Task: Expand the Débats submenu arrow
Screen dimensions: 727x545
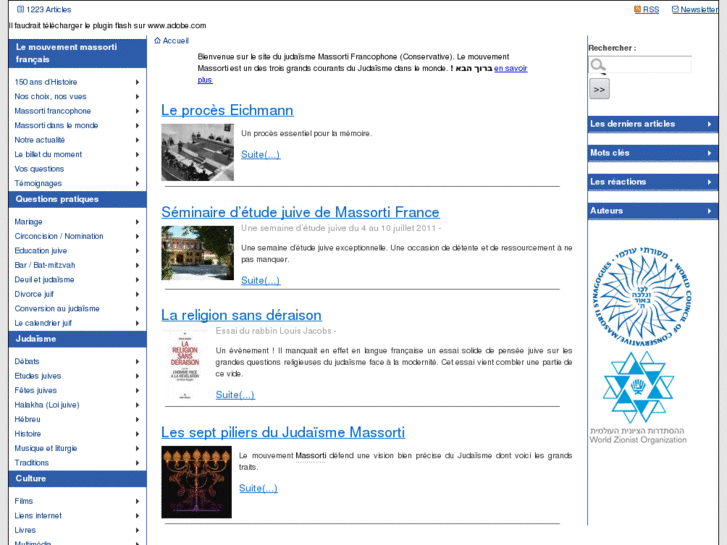Action: [137, 361]
